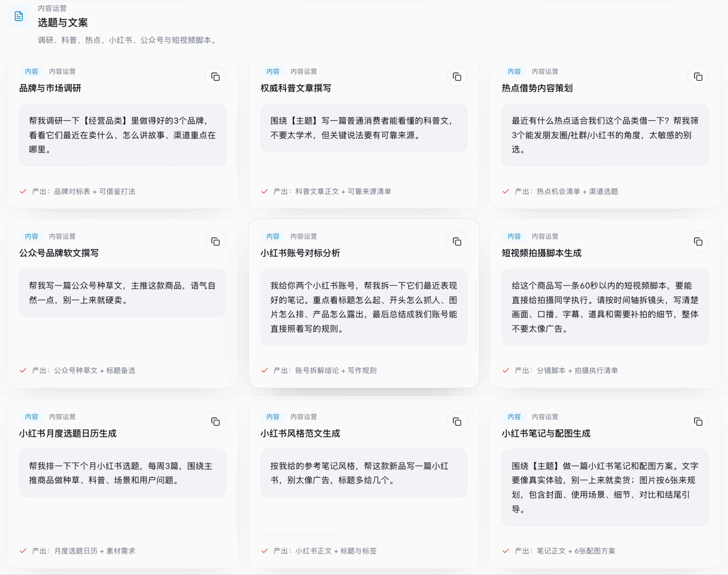Click the 内容 tag on 公众号品牌软文撰写 card
The image size is (728, 575).
pyautogui.click(x=32, y=236)
